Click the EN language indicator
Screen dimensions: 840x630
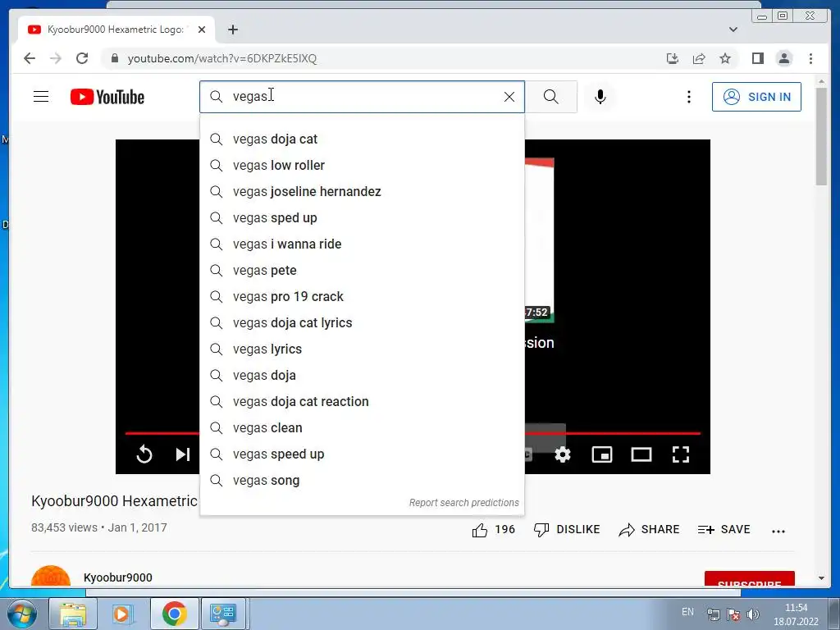point(687,612)
